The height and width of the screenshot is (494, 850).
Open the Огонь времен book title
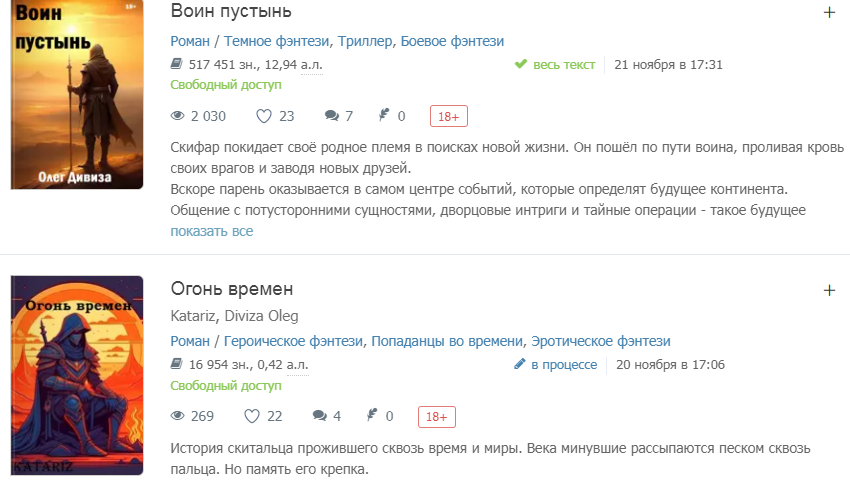point(231,289)
